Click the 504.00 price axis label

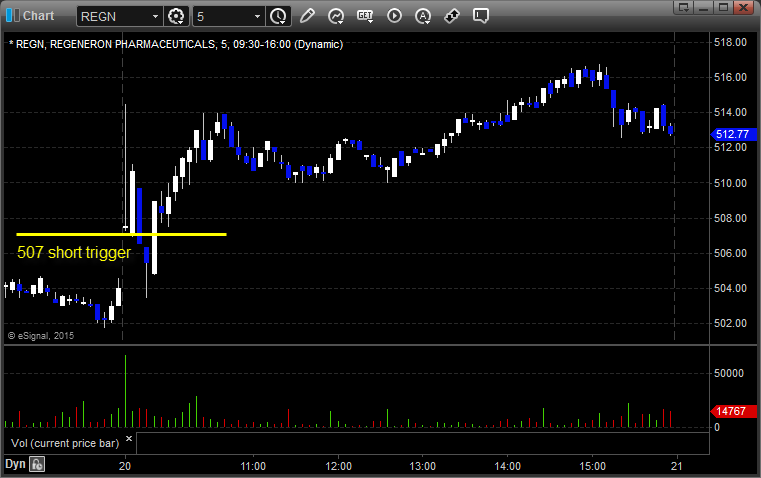[730, 288]
